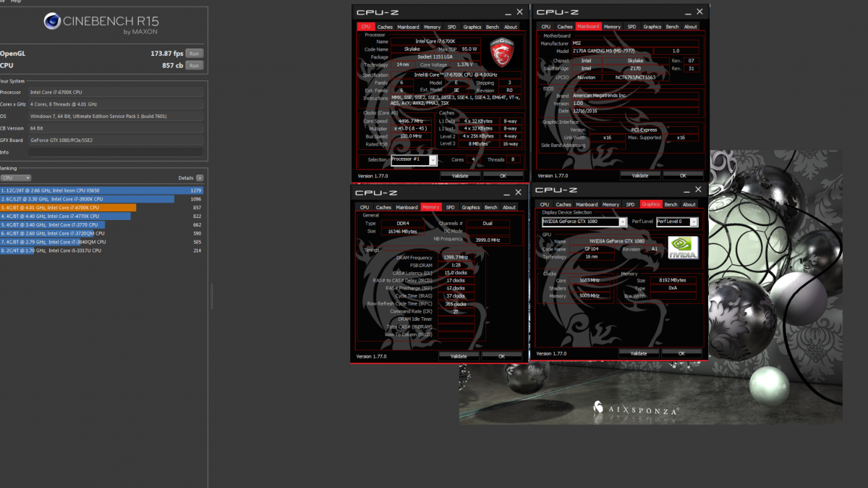
Task: Expand ranking Details with the arrow button
Action: 200,178
